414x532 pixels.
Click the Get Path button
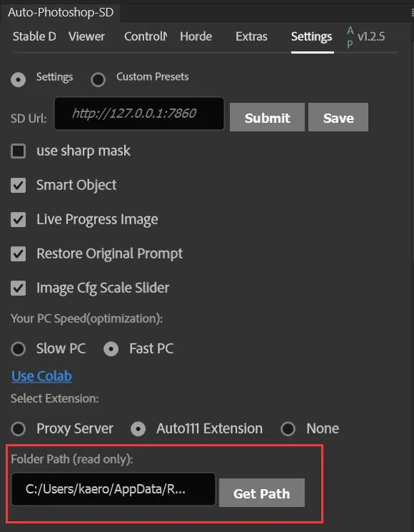[x=262, y=493]
